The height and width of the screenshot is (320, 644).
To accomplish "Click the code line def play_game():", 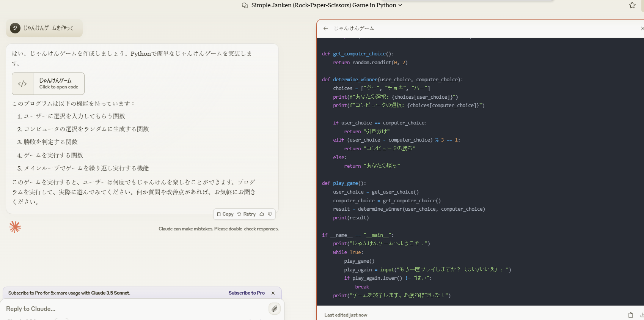I will tap(344, 183).
